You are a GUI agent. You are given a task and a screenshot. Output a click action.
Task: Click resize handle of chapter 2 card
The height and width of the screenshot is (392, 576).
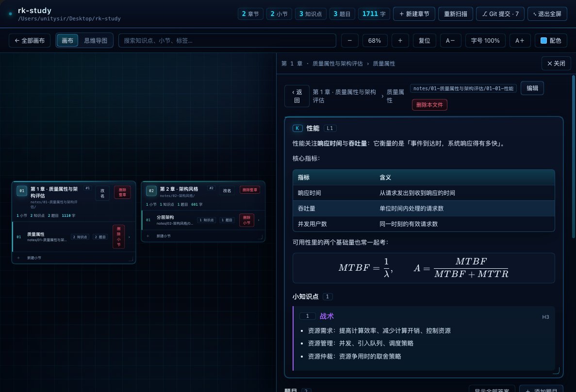pos(261,237)
